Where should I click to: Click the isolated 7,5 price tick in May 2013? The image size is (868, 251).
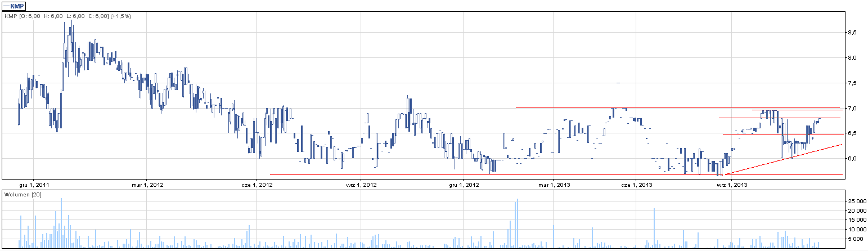(618, 83)
